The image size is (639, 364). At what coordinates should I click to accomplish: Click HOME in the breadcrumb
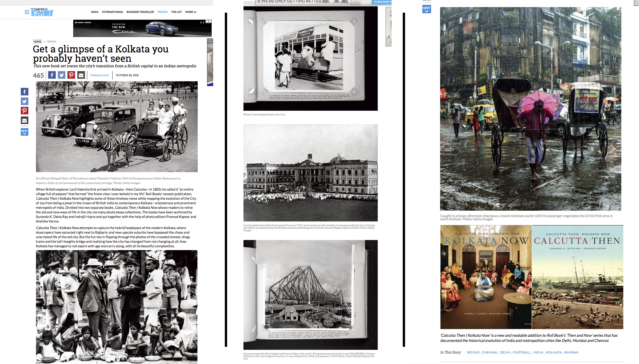coord(38,42)
